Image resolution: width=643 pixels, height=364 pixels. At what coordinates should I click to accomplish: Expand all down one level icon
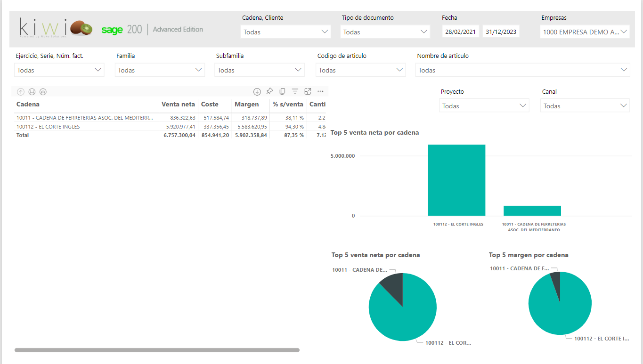43,92
